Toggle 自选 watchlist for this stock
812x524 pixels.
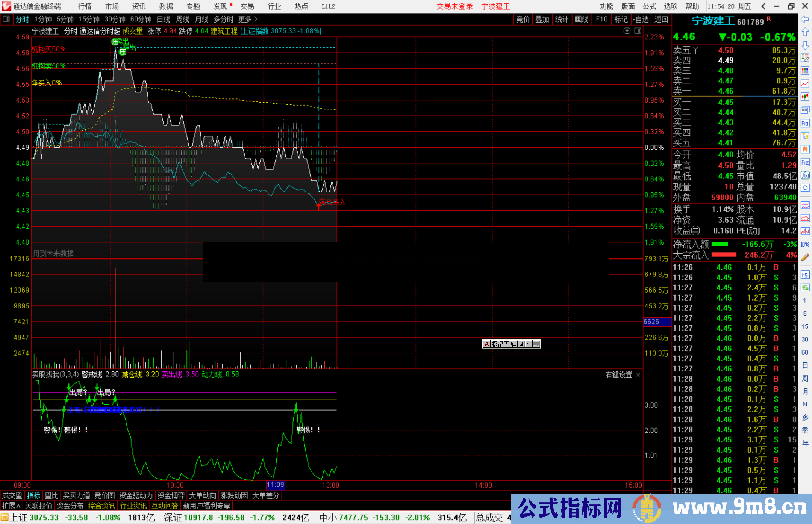[641, 19]
